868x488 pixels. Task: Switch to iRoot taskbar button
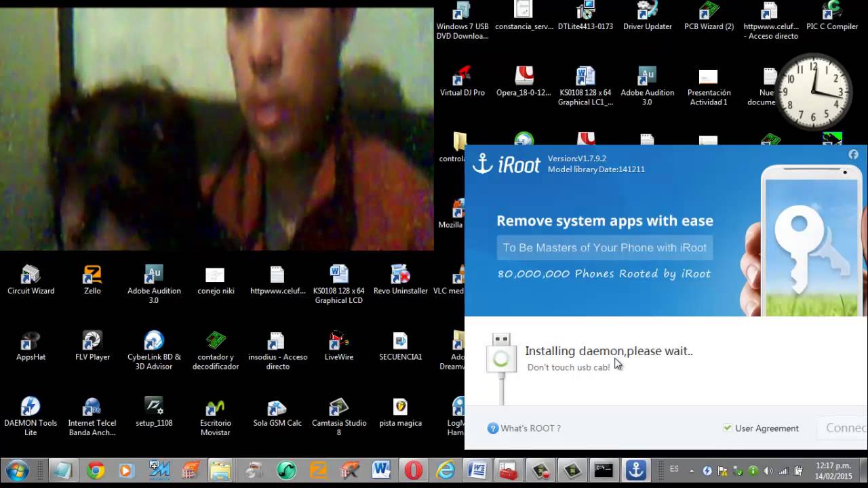635,470
